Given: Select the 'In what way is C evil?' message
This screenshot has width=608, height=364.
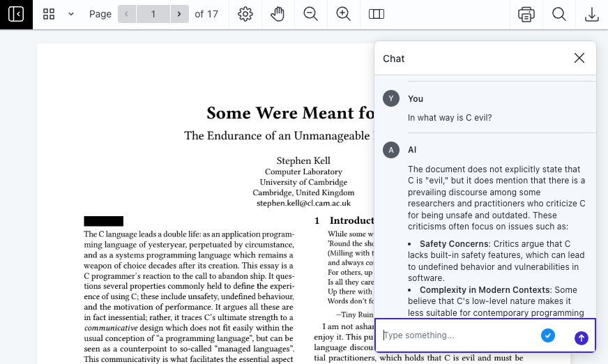Looking at the screenshot, I should [450, 118].
